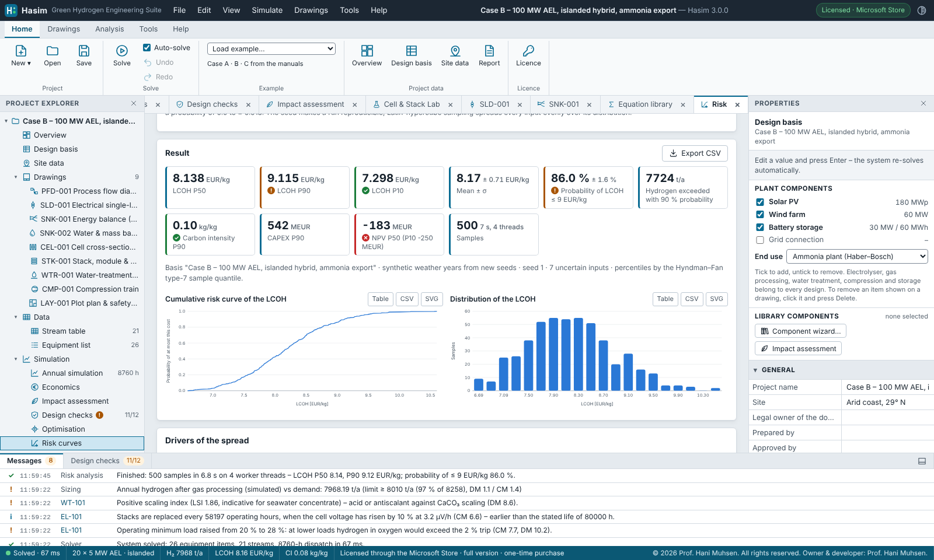Close the Project Explorer panel
Screen dimensions: 934x560
[x=134, y=103]
